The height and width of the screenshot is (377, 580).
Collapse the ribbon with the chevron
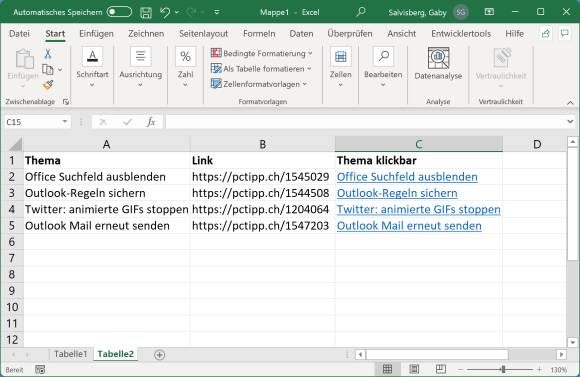570,103
